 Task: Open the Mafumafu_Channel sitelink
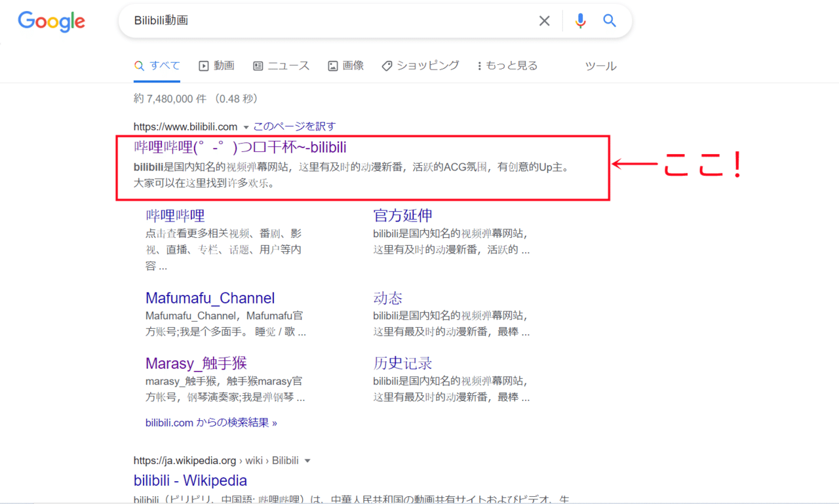pos(210,298)
